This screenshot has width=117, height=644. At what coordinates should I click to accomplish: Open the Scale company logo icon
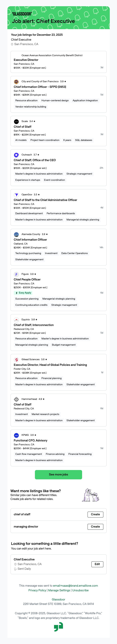tap(16, 122)
